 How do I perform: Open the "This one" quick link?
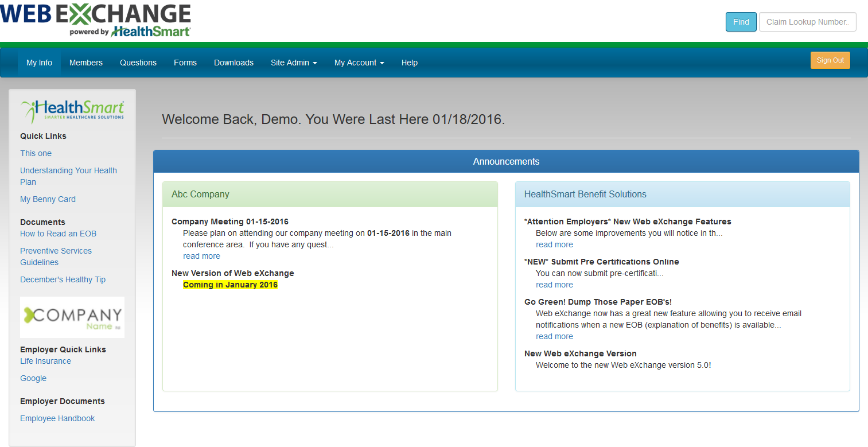pos(36,153)
